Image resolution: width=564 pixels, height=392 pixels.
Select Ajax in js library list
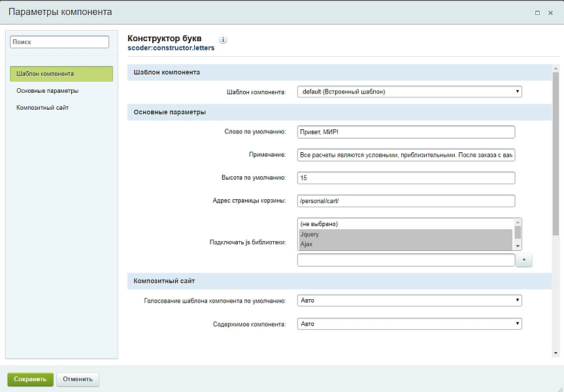tap(405, 244)
